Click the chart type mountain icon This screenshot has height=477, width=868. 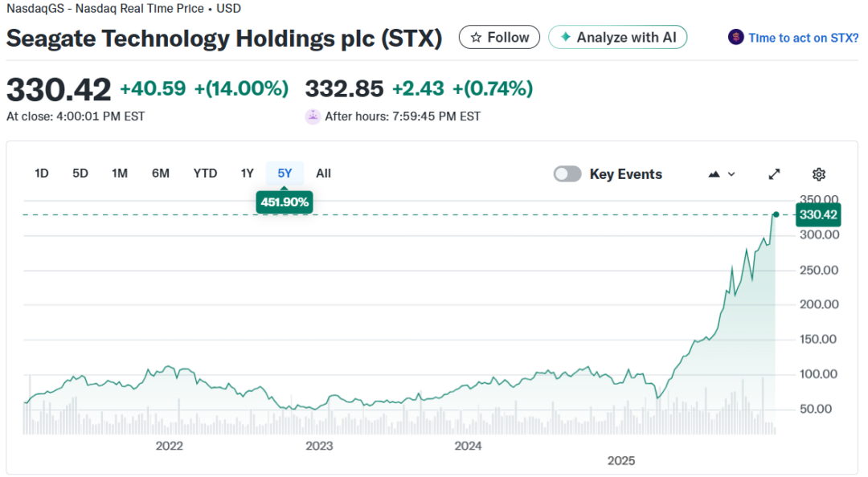pyautogui.click(x=714, y=174)
